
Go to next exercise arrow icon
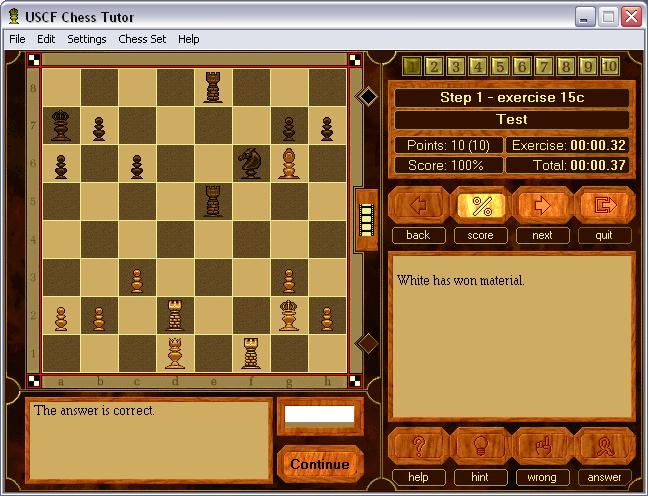coord(542,206)
